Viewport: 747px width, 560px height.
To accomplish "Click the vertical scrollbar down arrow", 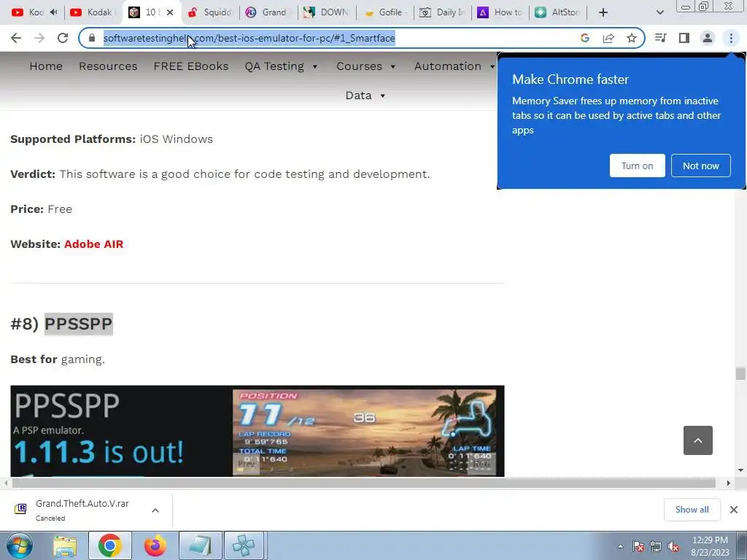I will click(x=740, y=470).
